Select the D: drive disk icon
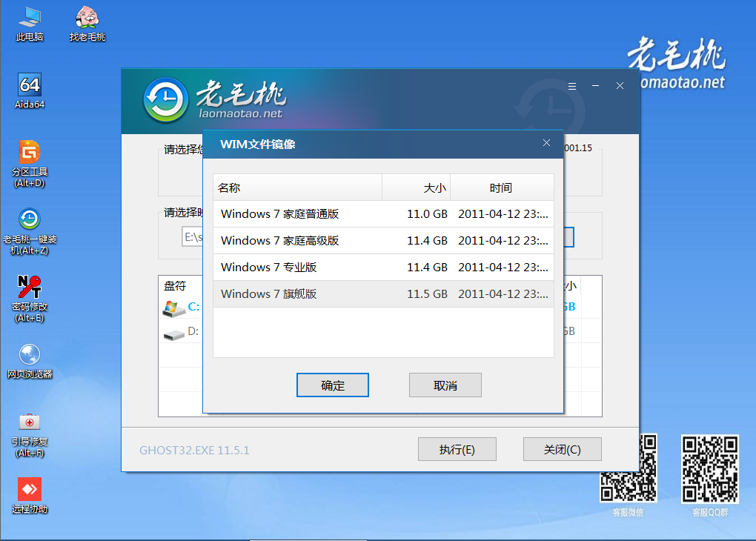Image resolution: width=756 pixels, height=541 pixels. click(173, 333)
